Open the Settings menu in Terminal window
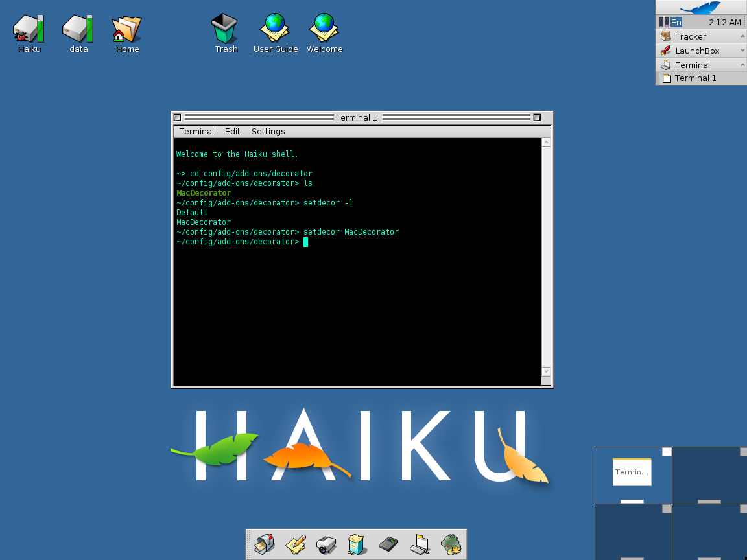 point(268,132)
